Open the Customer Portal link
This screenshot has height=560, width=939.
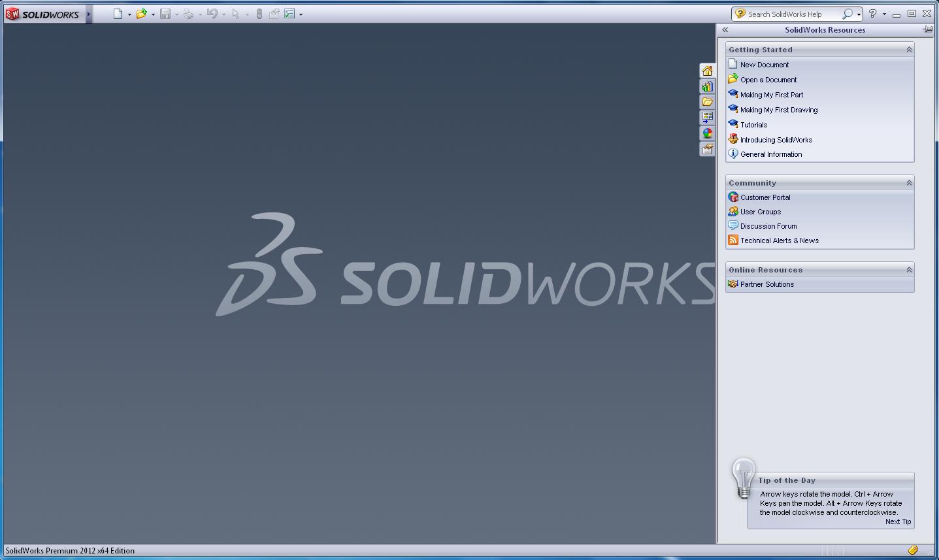pyautogui.click(x=765, y=197)
